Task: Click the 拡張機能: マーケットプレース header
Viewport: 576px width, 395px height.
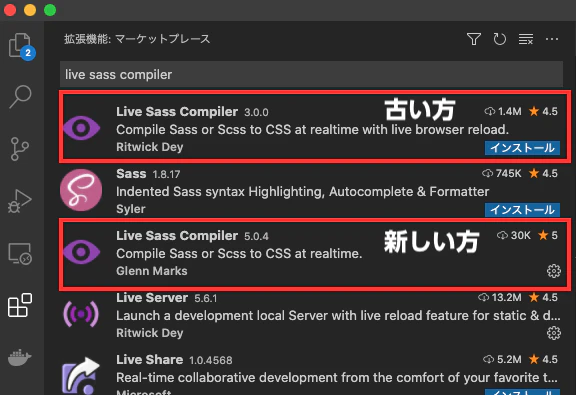Action: [137, 39]
